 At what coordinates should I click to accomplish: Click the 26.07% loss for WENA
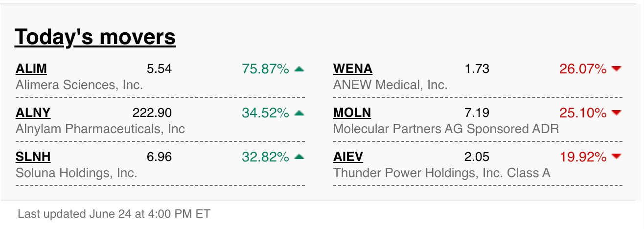point(583,69)
